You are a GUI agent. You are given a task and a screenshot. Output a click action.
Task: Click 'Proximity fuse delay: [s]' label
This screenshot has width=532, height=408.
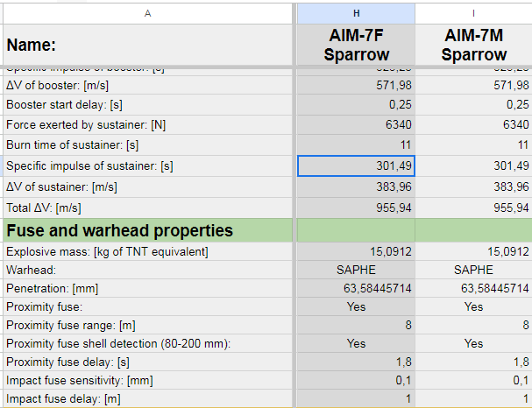(x=67, y=362)
